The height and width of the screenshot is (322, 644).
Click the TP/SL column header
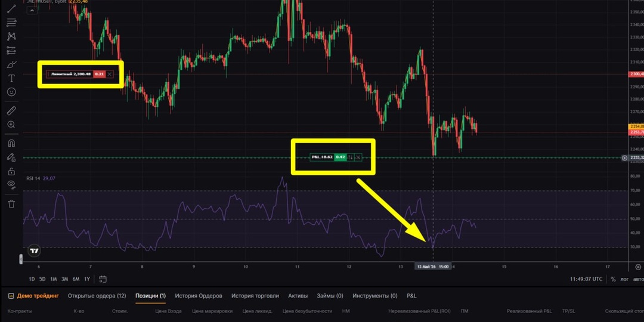[569, 311]
